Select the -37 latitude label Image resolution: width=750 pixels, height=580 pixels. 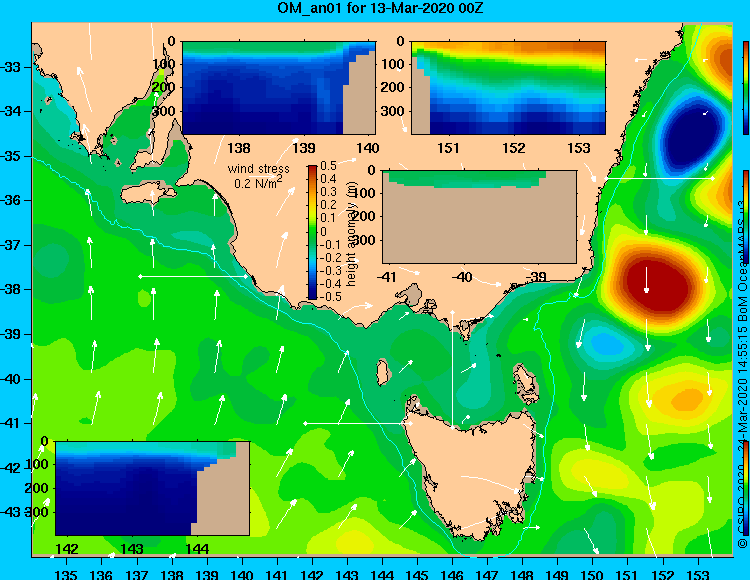11,245
